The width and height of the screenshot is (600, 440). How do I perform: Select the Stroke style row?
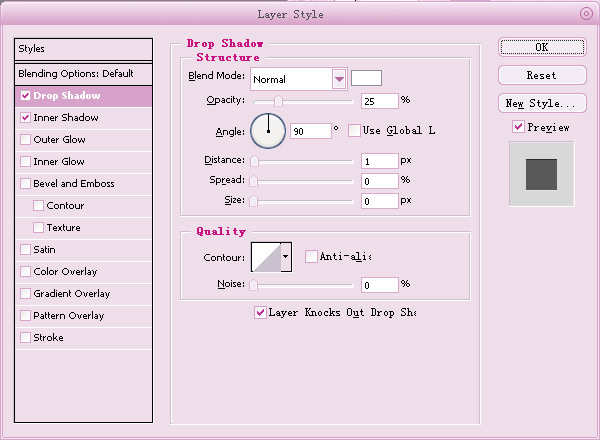pyautogui.click(x=83, y=337)
